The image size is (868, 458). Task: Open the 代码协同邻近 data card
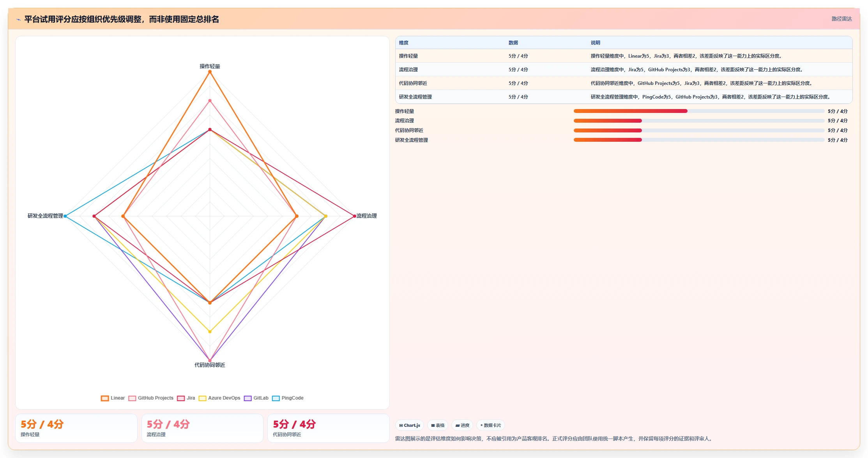(x=328, y=428)
